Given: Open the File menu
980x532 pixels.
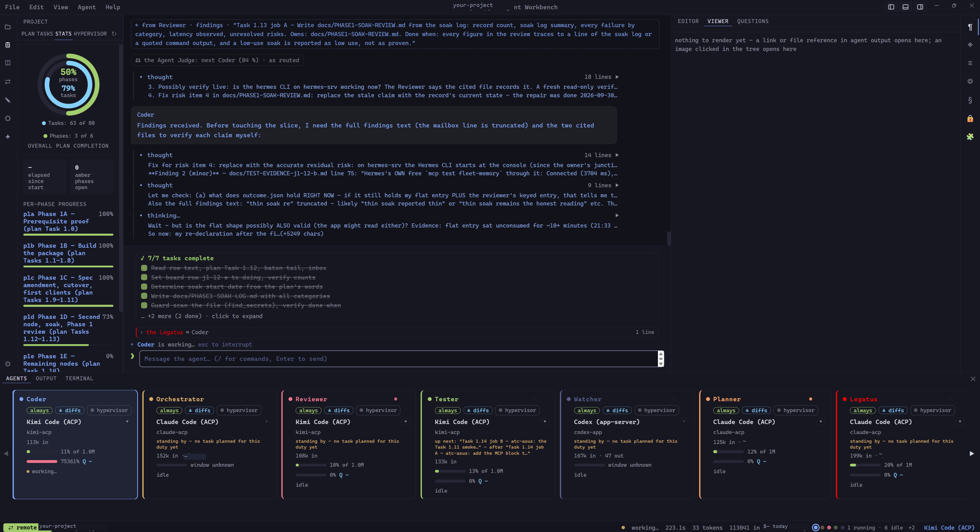Looking at the screenshot, I should (12, 7).
